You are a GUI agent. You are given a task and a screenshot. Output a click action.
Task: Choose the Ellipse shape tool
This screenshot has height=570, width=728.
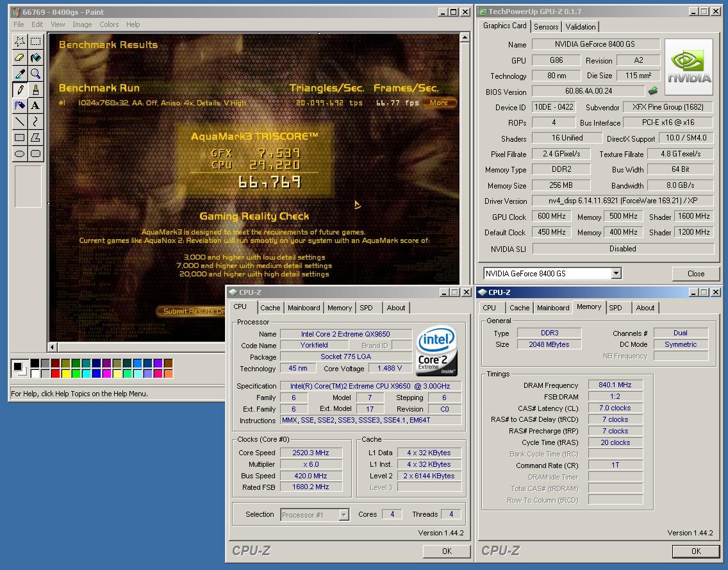pos(19,154)
